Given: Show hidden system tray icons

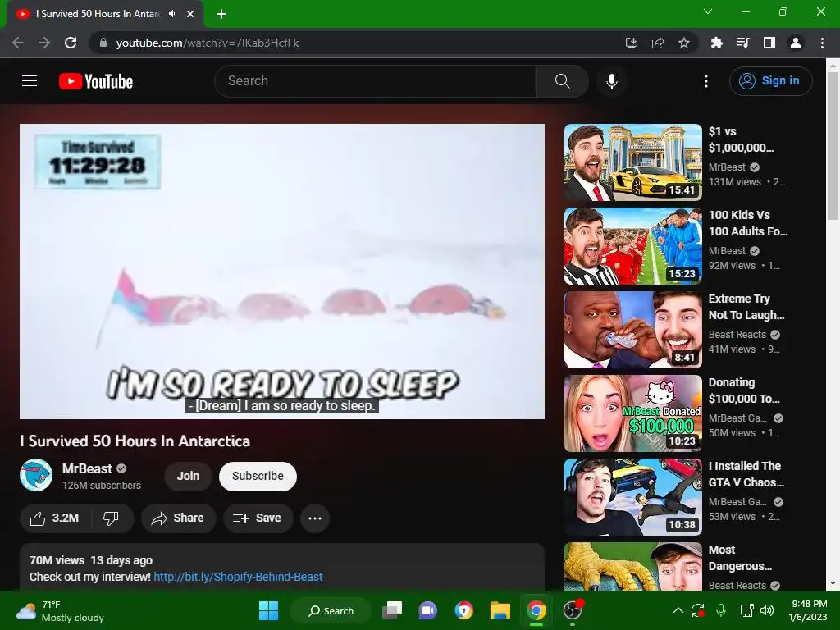Looking at the screenshot, I should pyautogui.click(x=678, y=610).
